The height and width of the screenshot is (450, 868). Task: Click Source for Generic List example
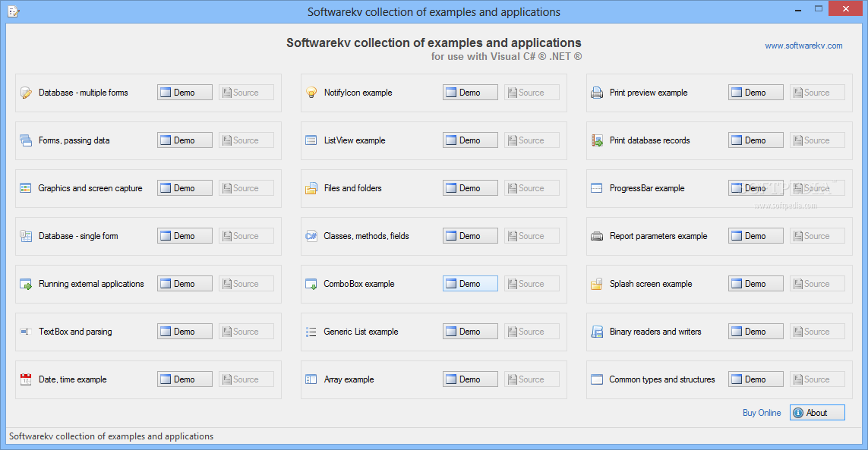pyautogui.click(x=532, y=332)
